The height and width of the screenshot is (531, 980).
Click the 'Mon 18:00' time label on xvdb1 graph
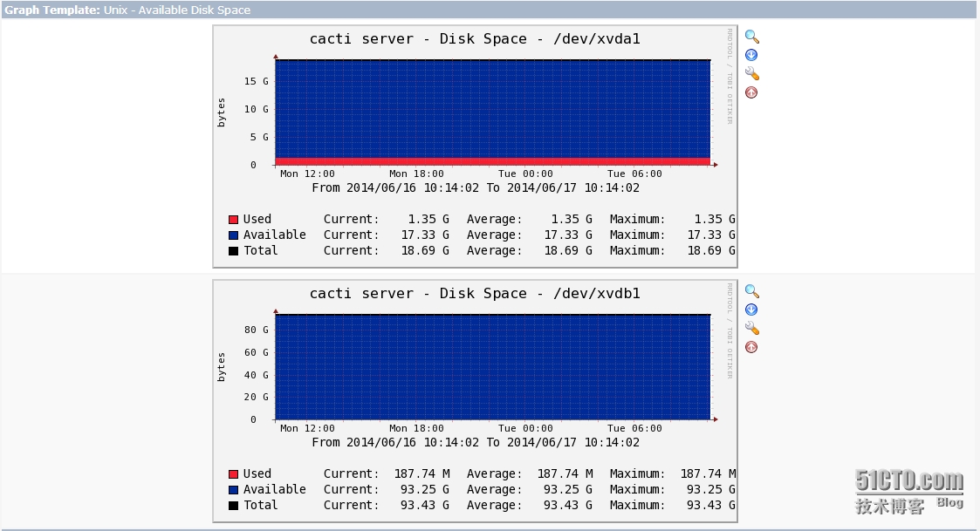[x=416, y=428]
